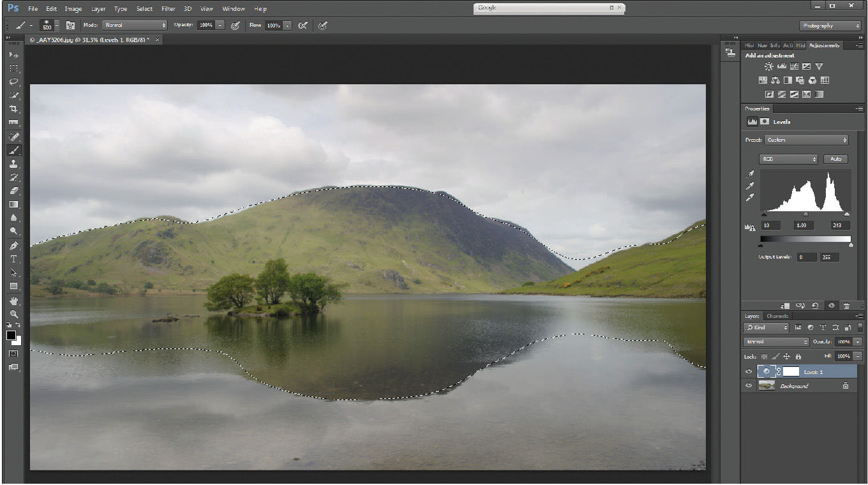Select the Gradient tool
This screenshot has width=868, height=485.
[13, 204]
